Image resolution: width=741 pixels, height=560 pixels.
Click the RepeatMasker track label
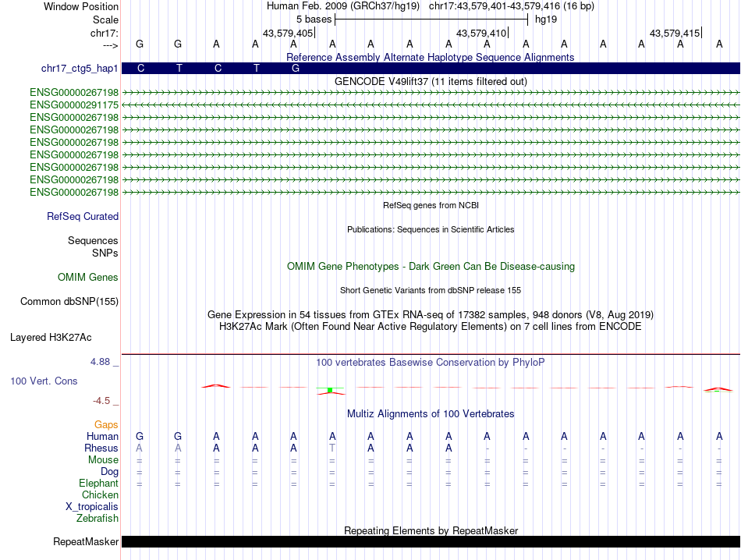(86, 541)
